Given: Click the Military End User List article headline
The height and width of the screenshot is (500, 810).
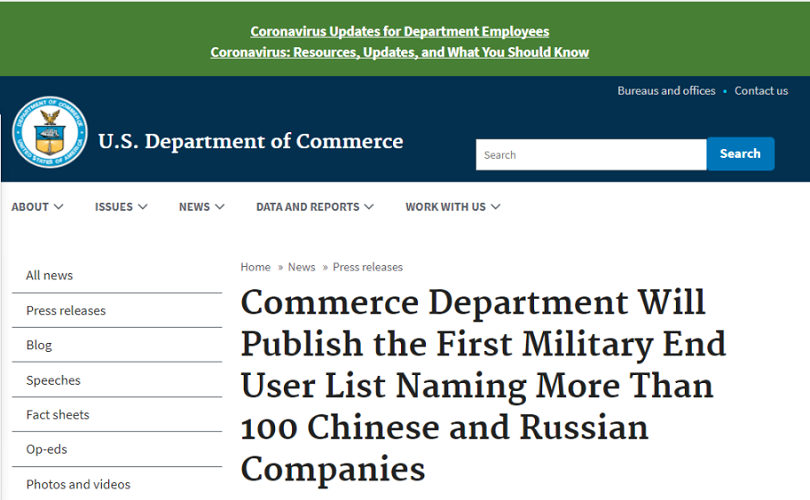Looking at the screenshot, I should point(483,385).
